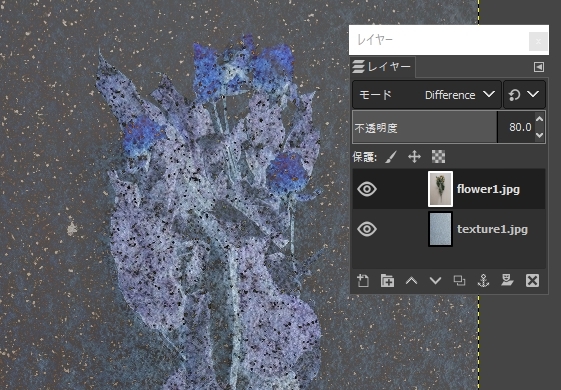Hide the flower1.jpg layer
This screenshot has height=390, width=561.
pos(367,189)
